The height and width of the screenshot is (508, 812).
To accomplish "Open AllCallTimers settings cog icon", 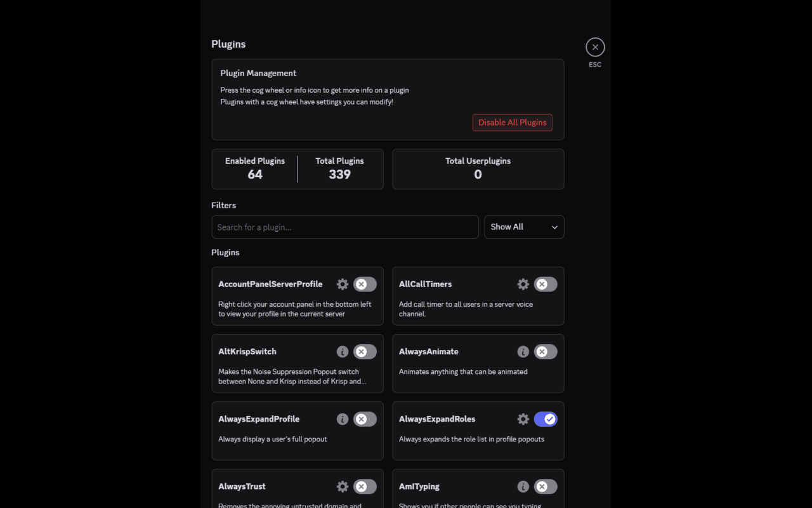I will (x=523, y=284).
